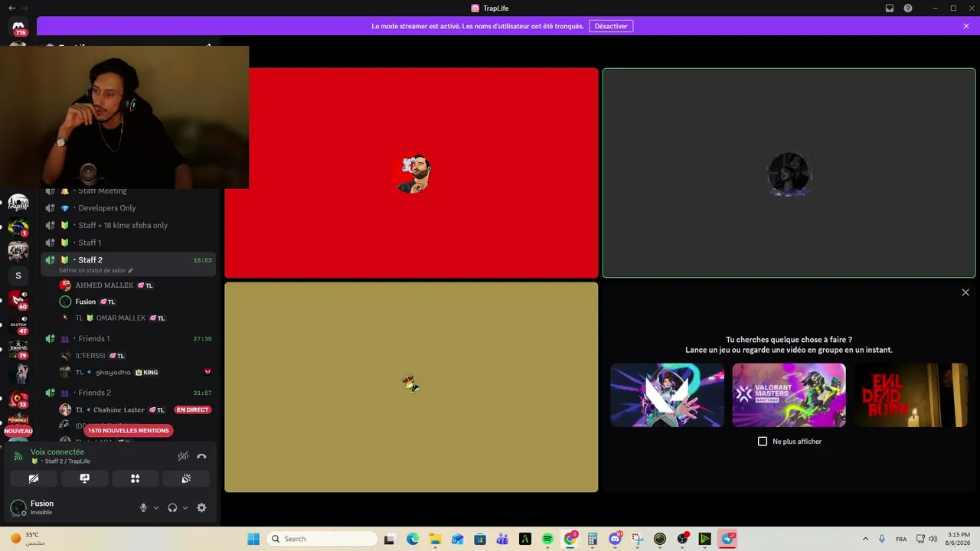This screenshot has width=980, height=551.
Task: Edit Définir un statut de salon
Action: click(96, 270)
